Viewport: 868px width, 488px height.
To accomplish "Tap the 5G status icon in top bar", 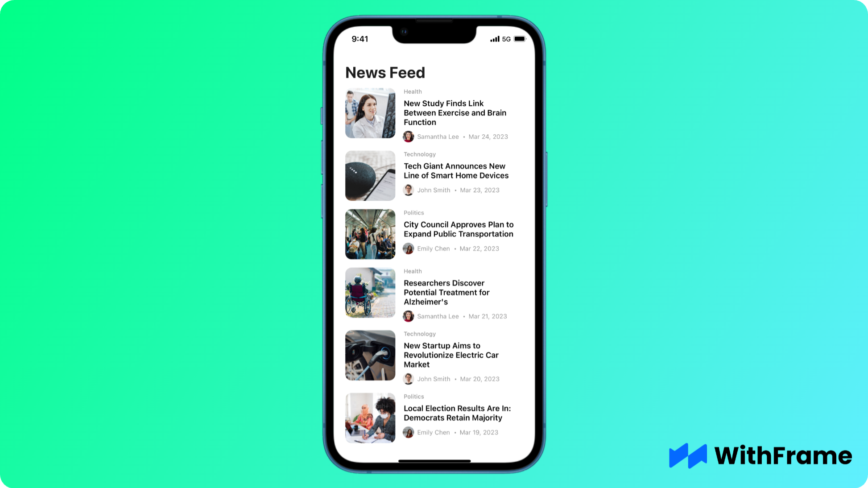I will pyautogui.click(x=505, y=39).
